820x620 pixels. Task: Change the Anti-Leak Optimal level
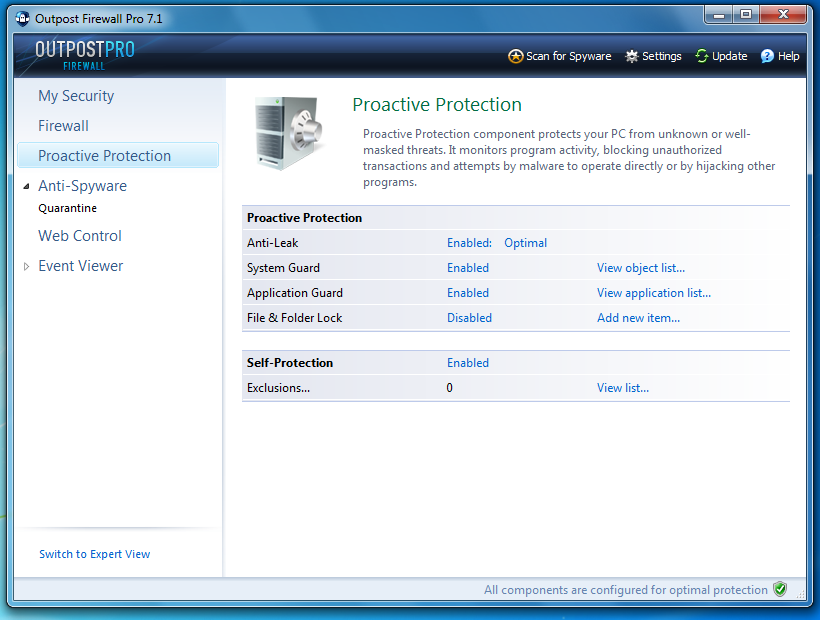526,243
